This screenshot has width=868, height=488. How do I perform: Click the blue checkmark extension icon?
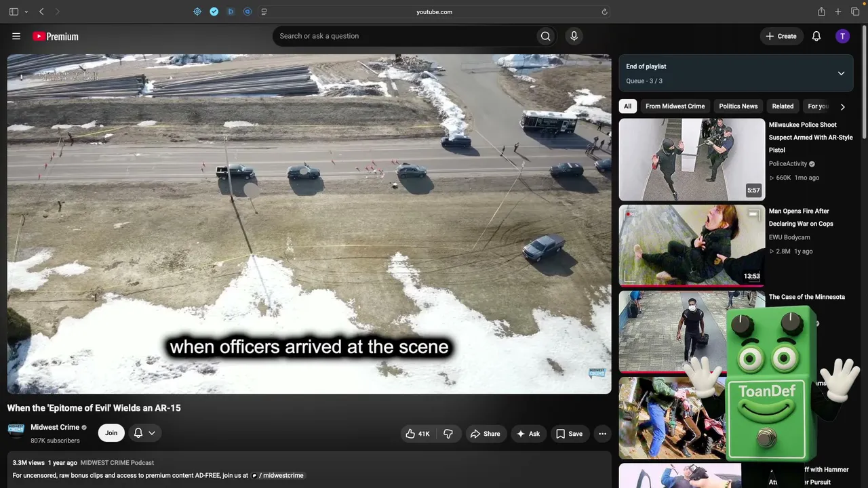(214, 12)
